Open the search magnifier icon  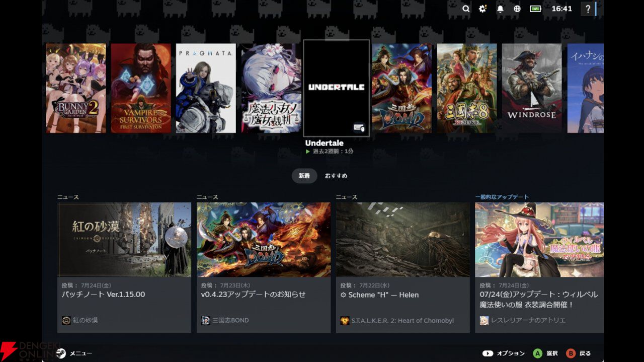click(x=466, y=9)
